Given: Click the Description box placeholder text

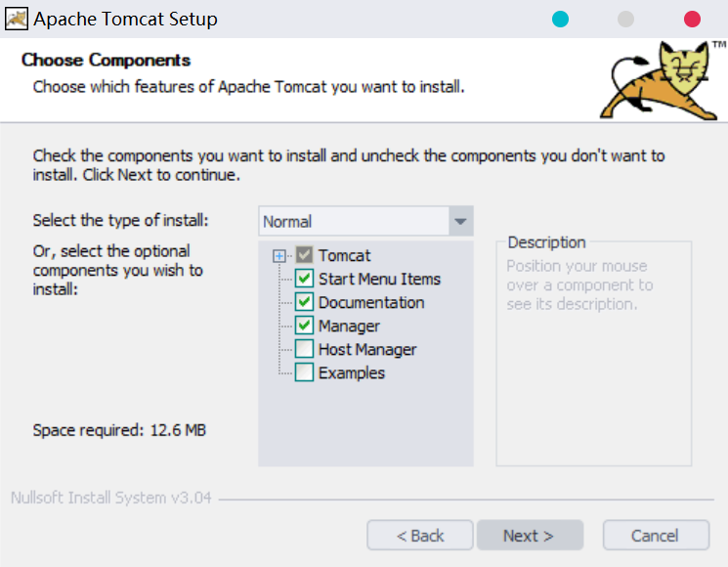Looking at the screenshot, I should coord(579,284).
